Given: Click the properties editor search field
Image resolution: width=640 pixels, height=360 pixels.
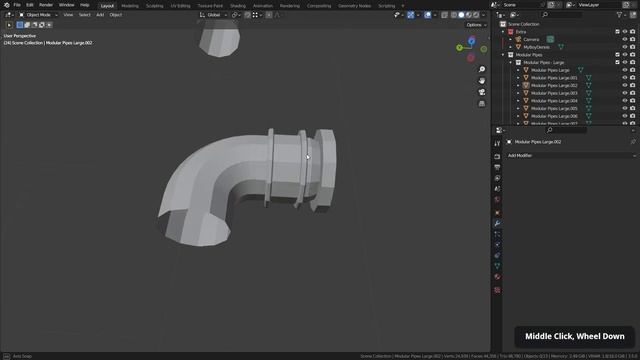Looking at the screenshot, I should [x=567, y=130].
